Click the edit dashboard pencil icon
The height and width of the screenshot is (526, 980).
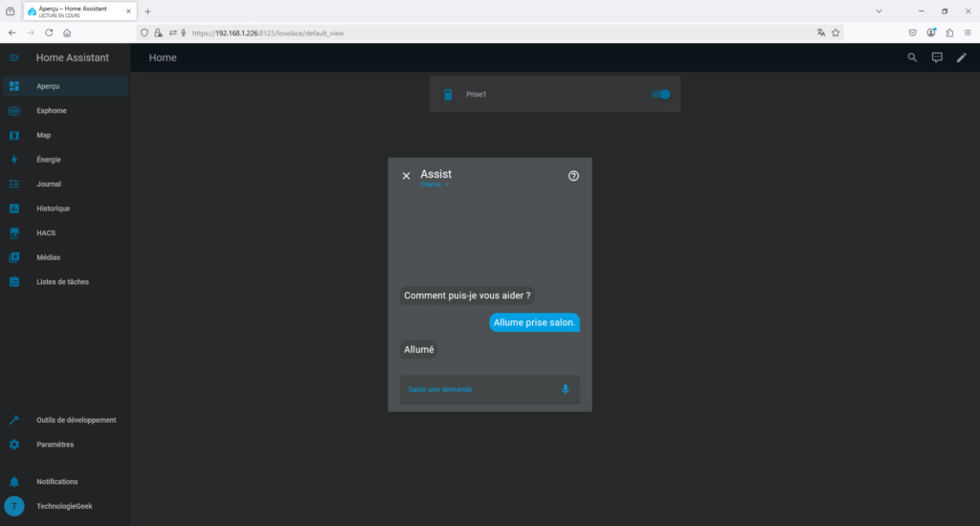[x=961, y=57]
